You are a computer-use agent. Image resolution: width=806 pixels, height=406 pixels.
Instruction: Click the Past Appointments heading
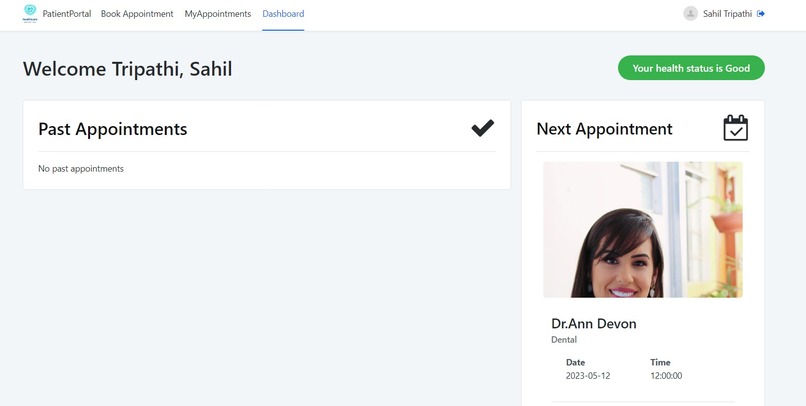point(113,129)
